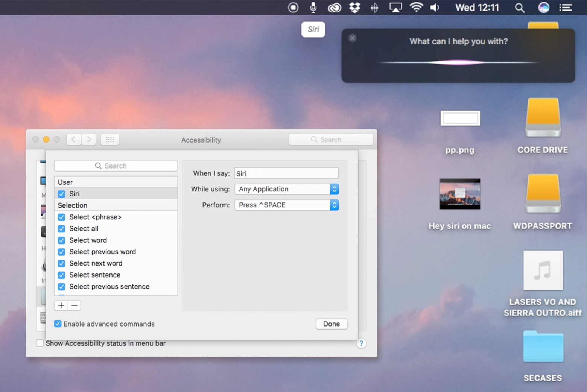Open Spotlight search magnifier in menu bar
This screenshot has height=392, width=587.
pos(520,8)
